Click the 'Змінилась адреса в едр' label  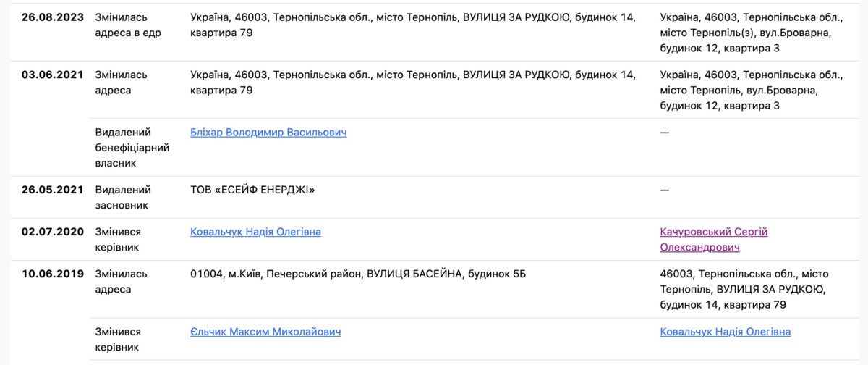pyautogui.click(x=127, y=24)
